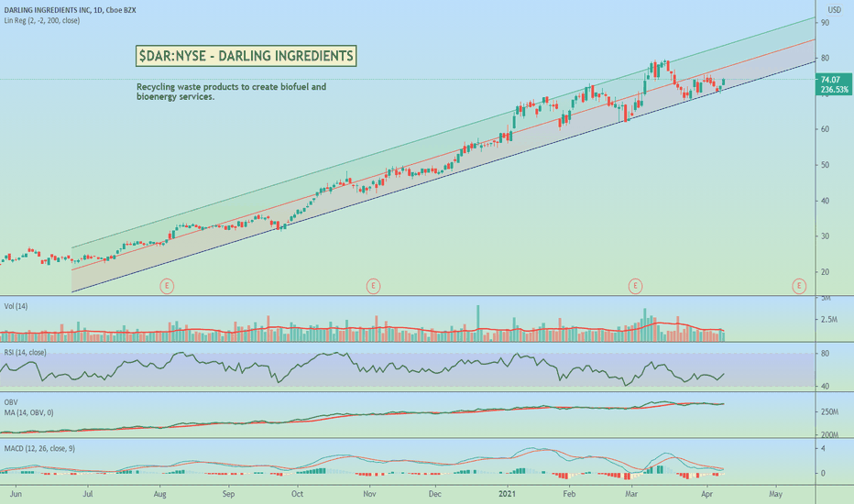Click the Jun label on the time axis
854x504 pixels.
tap(16, 494)
